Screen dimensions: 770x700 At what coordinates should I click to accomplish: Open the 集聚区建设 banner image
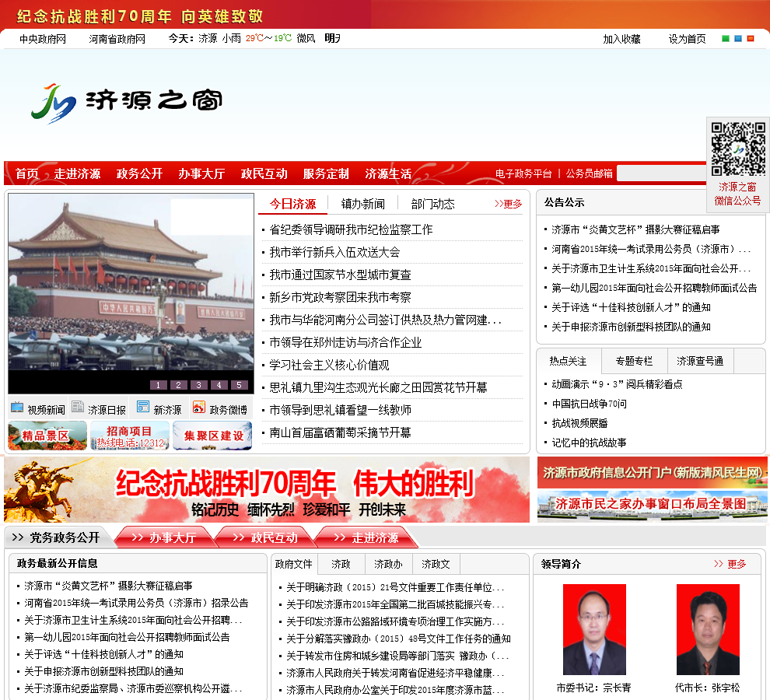[212, 436]
